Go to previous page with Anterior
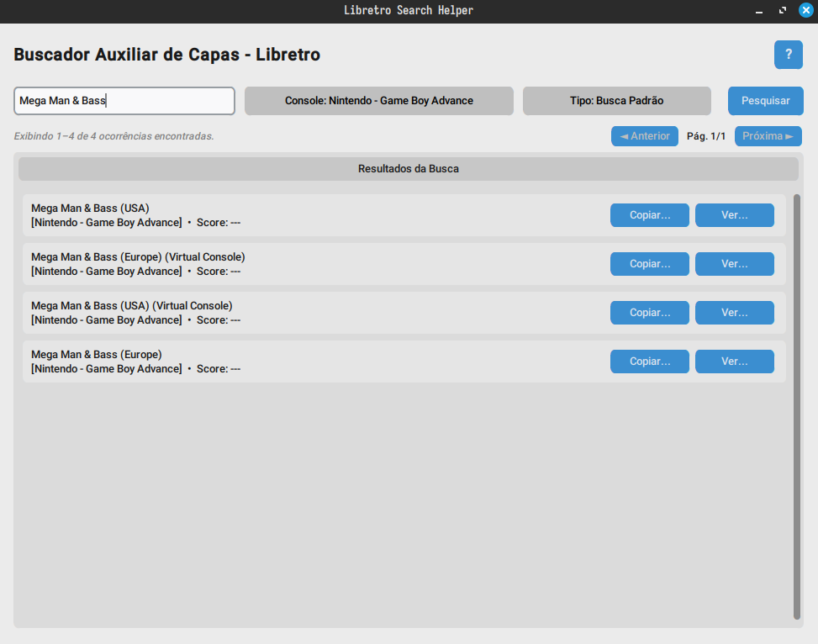Viewport: 818px width, 644px height. pyautogui.click(x=645, y=136)
